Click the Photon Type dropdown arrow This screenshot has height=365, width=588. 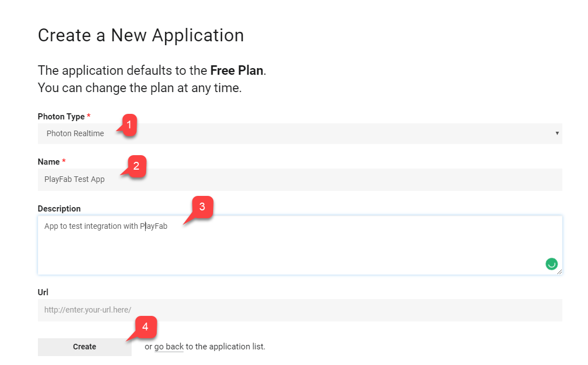[557, 133]
